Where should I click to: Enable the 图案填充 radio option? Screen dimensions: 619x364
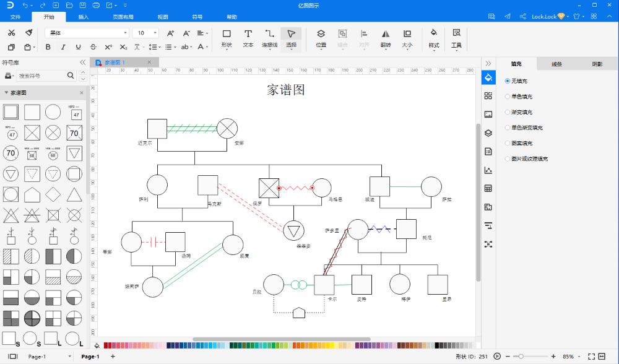(x=508, y=143)
